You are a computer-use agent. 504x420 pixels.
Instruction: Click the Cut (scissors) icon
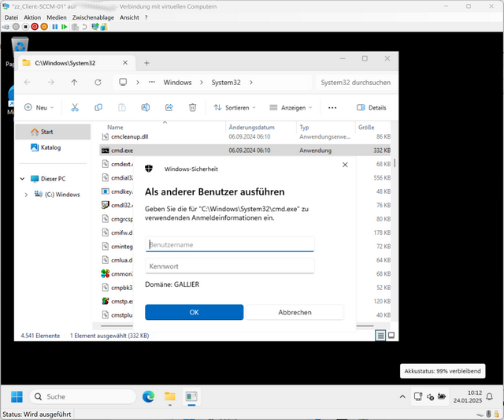(x=75, y=108)
